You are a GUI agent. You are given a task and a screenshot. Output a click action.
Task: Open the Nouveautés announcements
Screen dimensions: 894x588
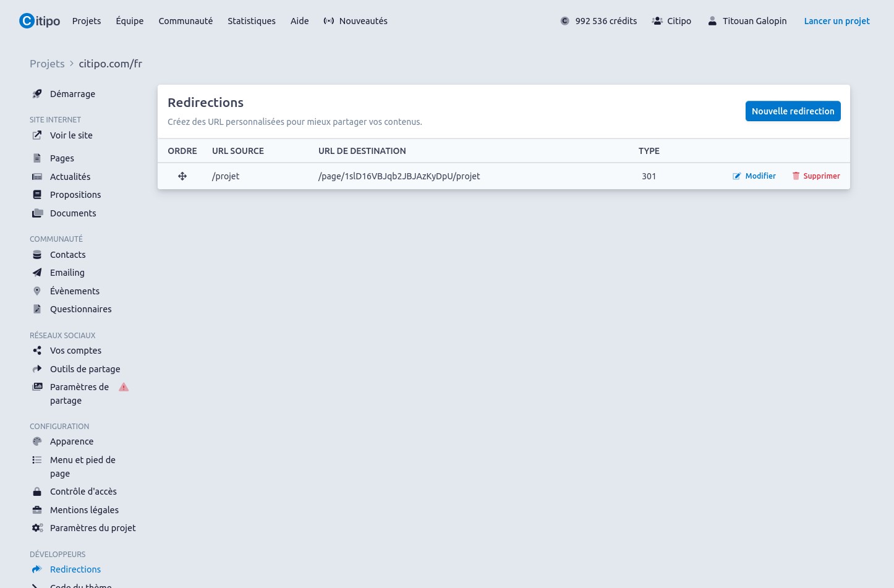click(355, 21)
